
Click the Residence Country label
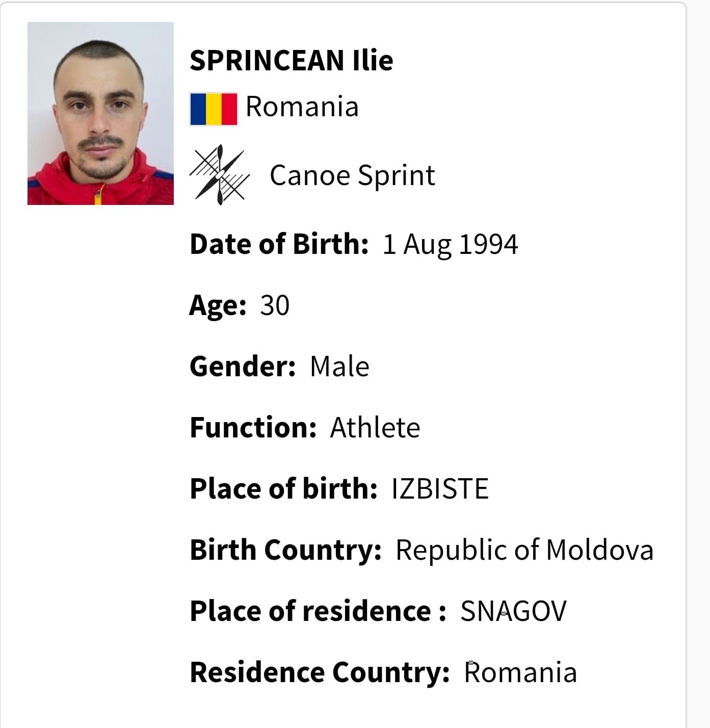pos(320,672)
